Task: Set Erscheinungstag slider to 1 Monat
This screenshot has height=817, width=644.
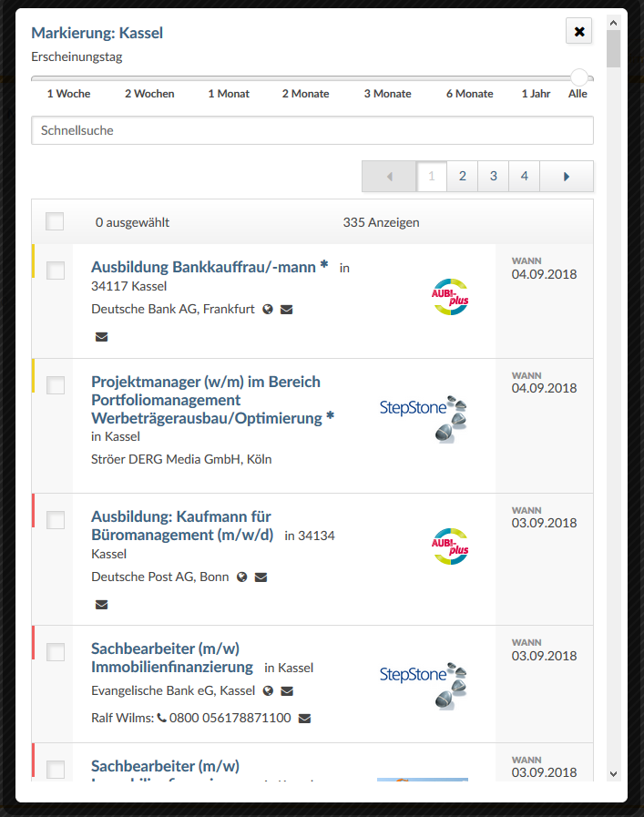Action: [229, 79]
